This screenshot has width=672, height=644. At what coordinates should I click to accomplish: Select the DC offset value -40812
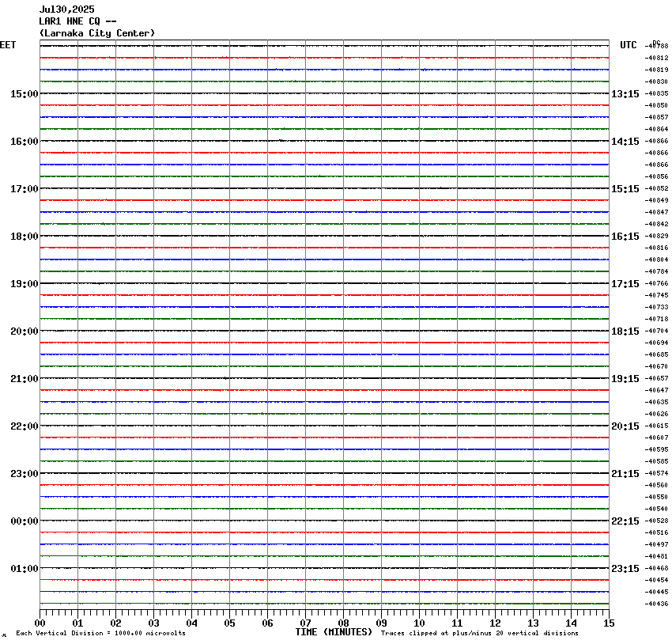656,58
